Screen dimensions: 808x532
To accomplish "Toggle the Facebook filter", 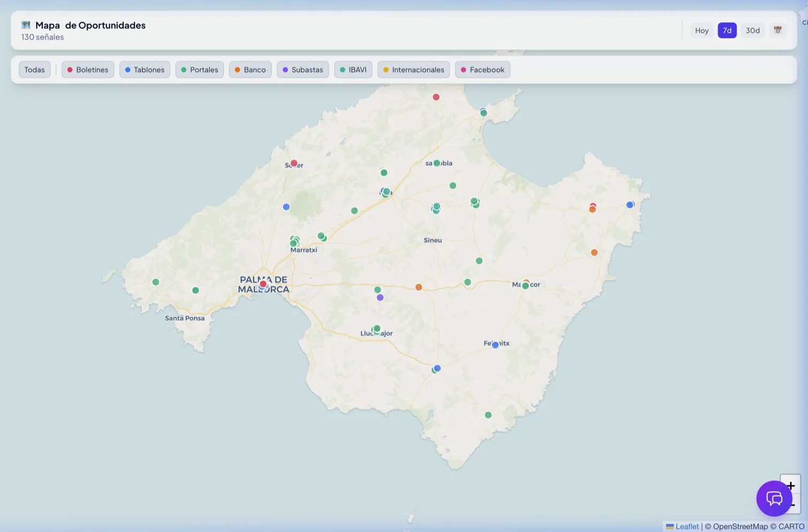I will click(x=483, y=69).
